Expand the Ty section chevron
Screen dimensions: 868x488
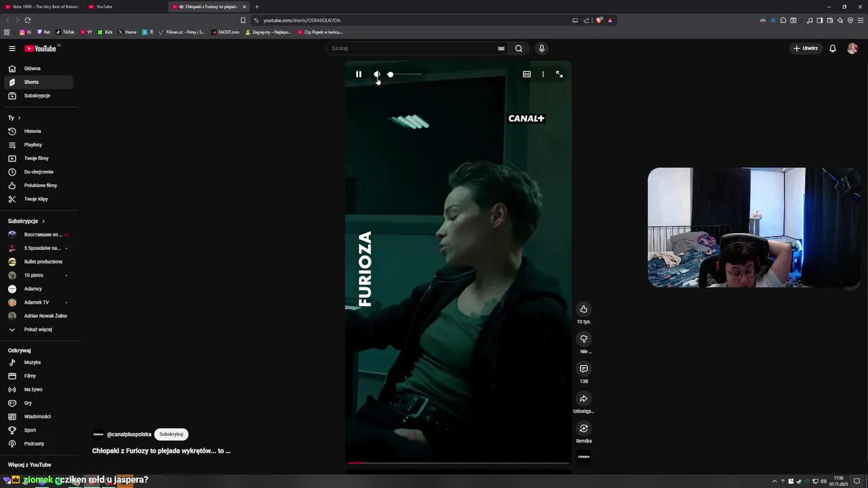pyautogui.click(x=19, y=118)
